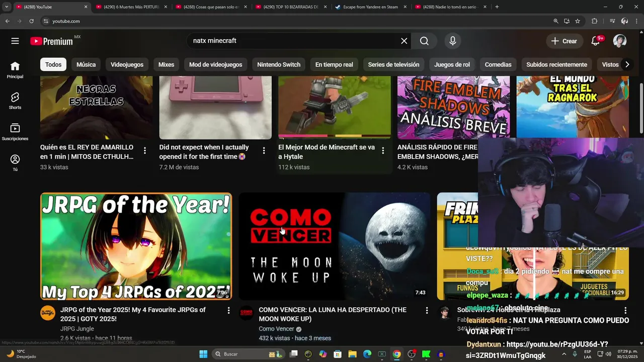View site information icon beside youtube.com
This screenshot has height=362, width=644.
(x=46, y=21)
